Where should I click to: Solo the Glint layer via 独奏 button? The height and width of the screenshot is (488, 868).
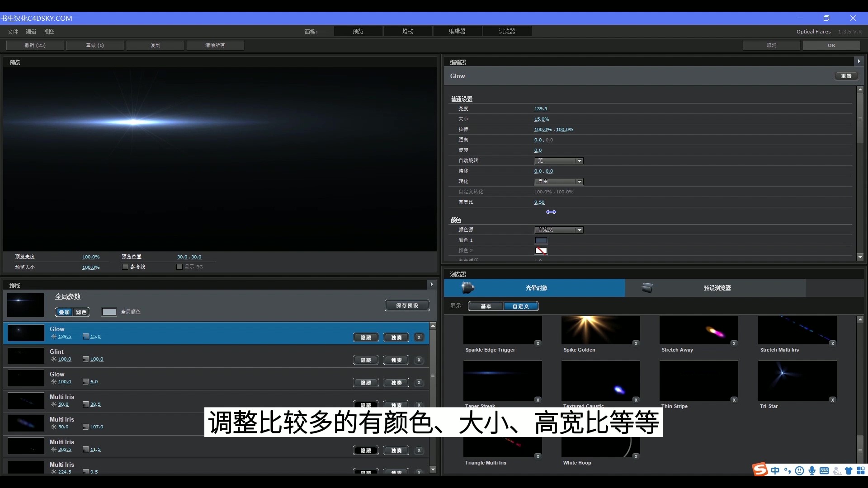point(396,360)
